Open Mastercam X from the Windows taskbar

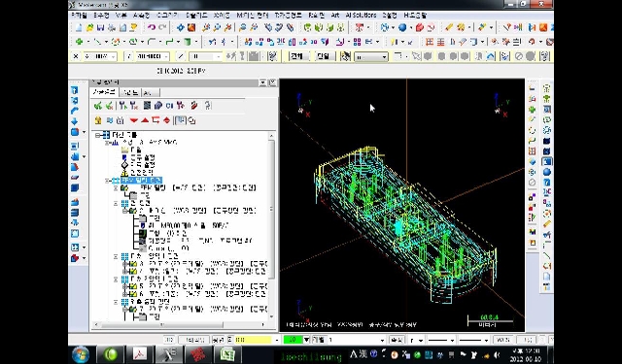tap(168, 354)
